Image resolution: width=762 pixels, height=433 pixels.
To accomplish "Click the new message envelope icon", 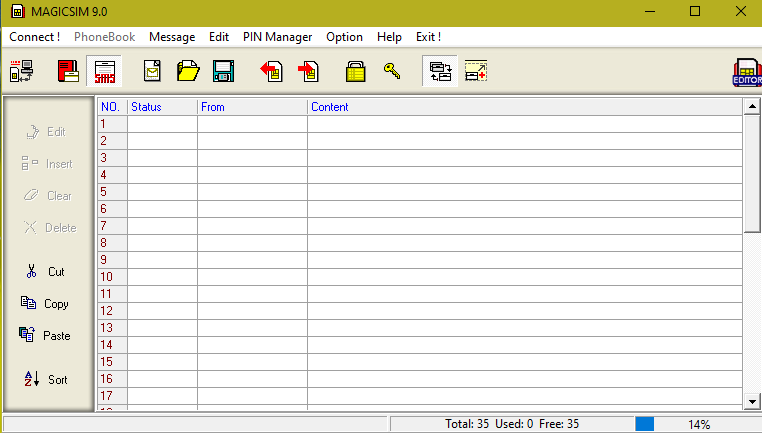I will click(152, 71).
